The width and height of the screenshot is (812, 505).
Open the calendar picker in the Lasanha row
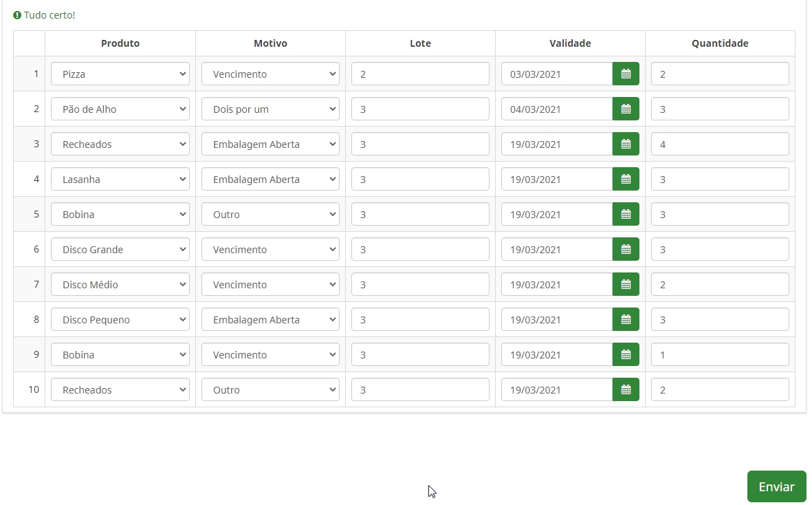626,179
